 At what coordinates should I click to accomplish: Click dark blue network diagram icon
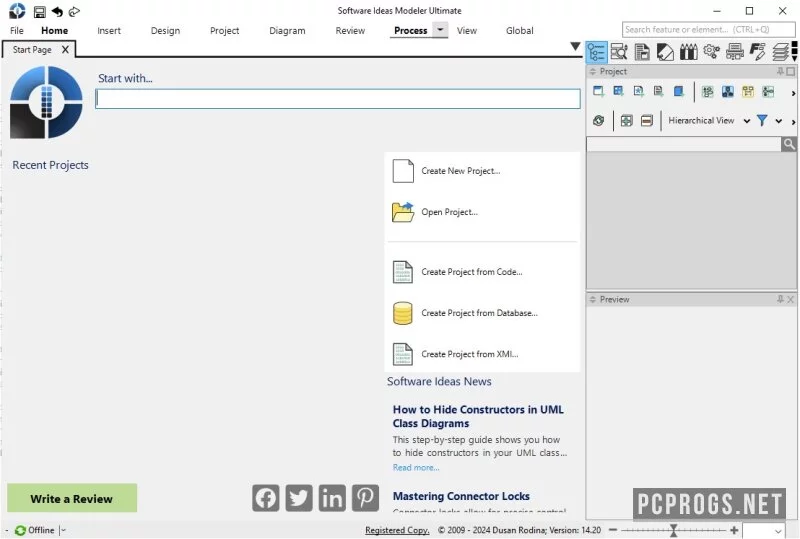coord(728,91)
